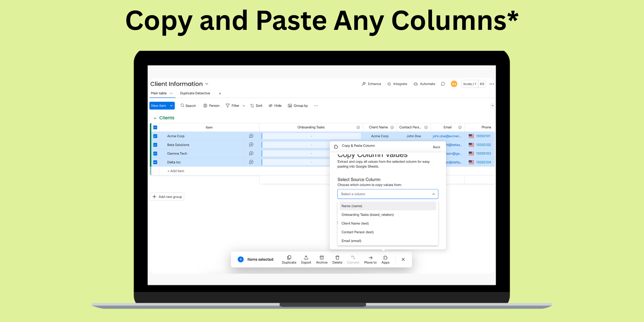This screenshot has width=644, height=322.
Task: Select Email (email) option in column list
Action: point(351,241)
